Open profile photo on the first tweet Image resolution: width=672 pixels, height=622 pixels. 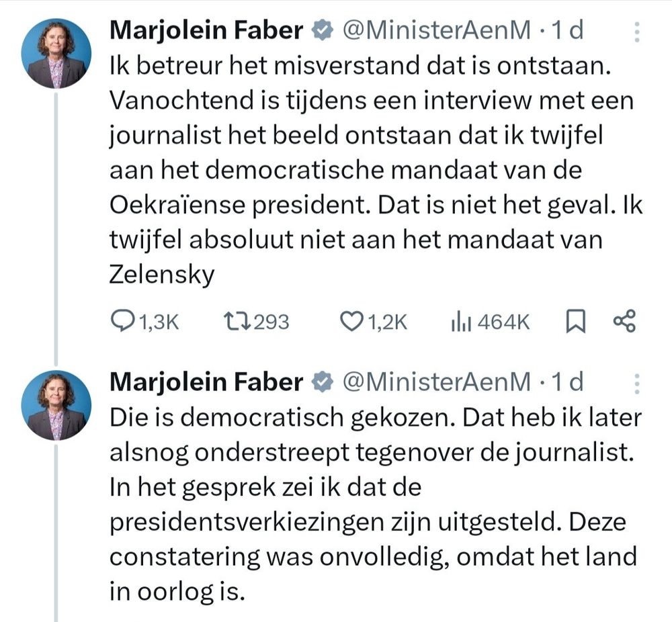pyautogui.click(x=56, y=53)
